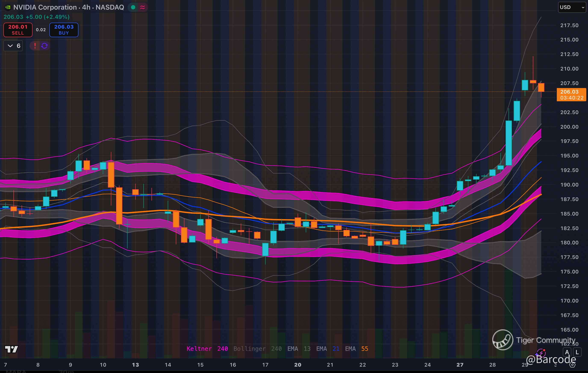Toggle auto scale with the A button
The image size is (588, 373).
point(567,352)
